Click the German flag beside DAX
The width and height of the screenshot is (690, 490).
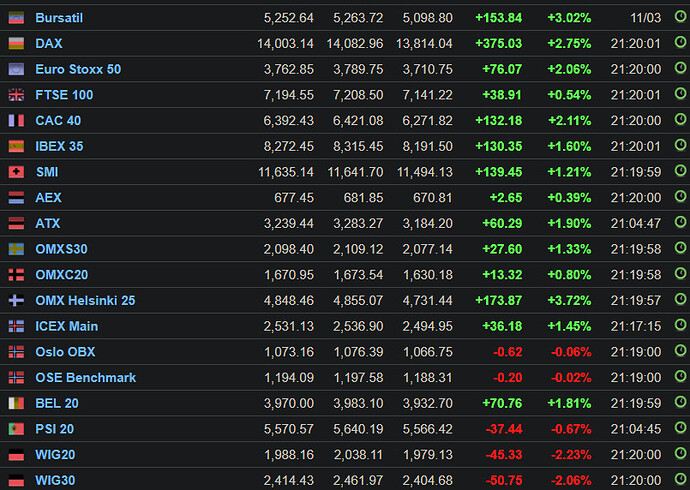[x=16, y=44]
